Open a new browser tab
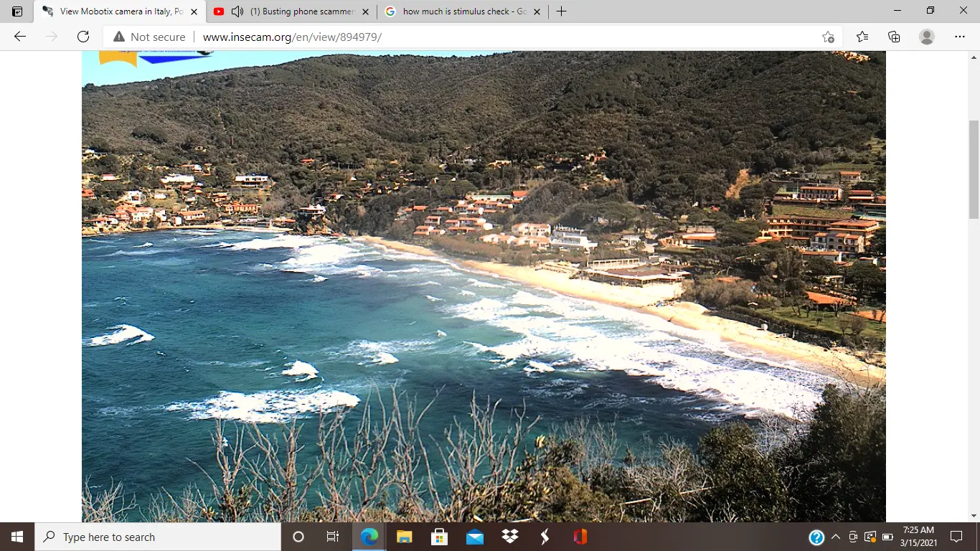 click(561, 11)
